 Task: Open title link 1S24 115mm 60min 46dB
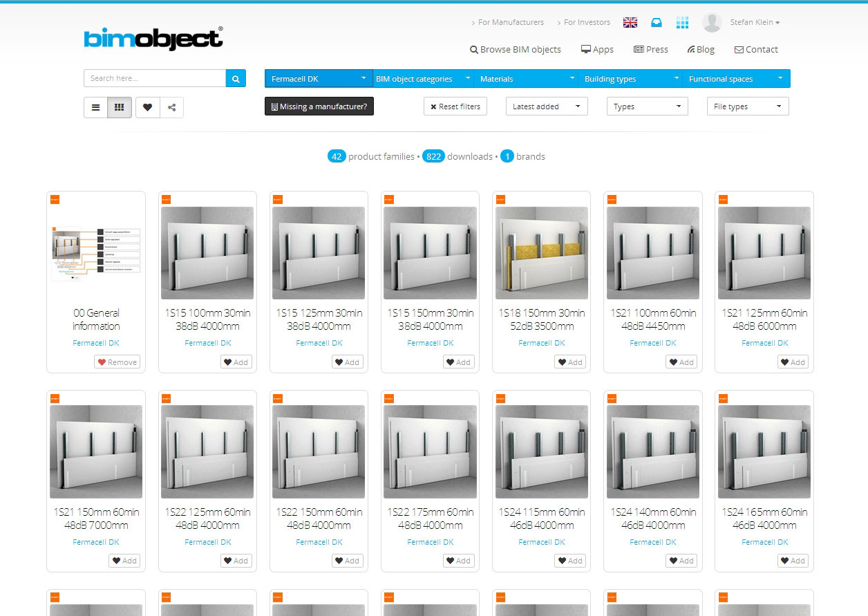pyautogui.click(x=542, y=519)
